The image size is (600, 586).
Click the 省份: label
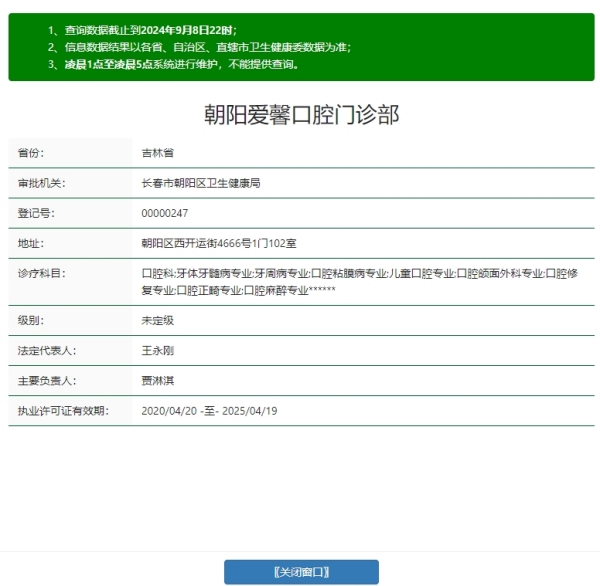[31, 153]
